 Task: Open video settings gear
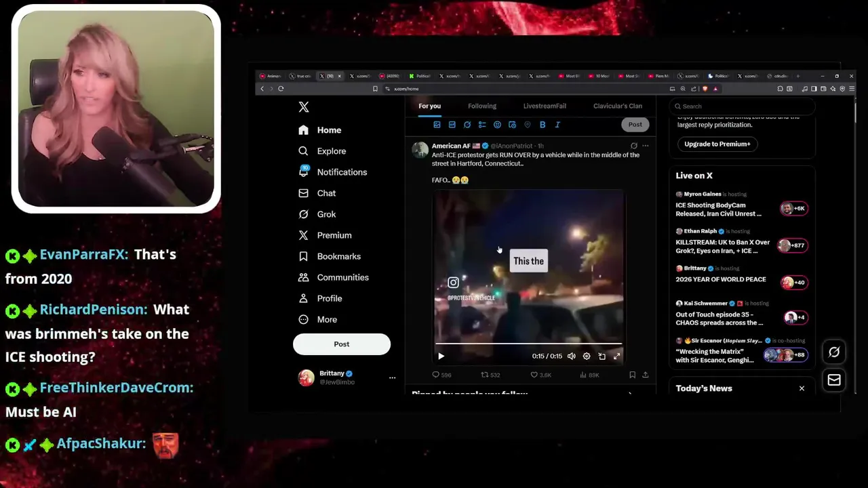click(587, 357)
